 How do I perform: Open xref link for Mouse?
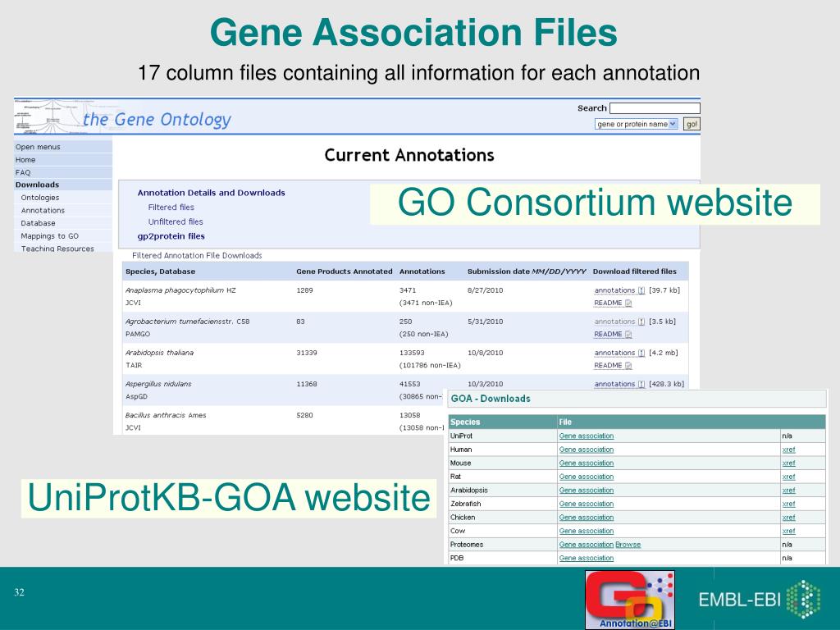(788, 463)
